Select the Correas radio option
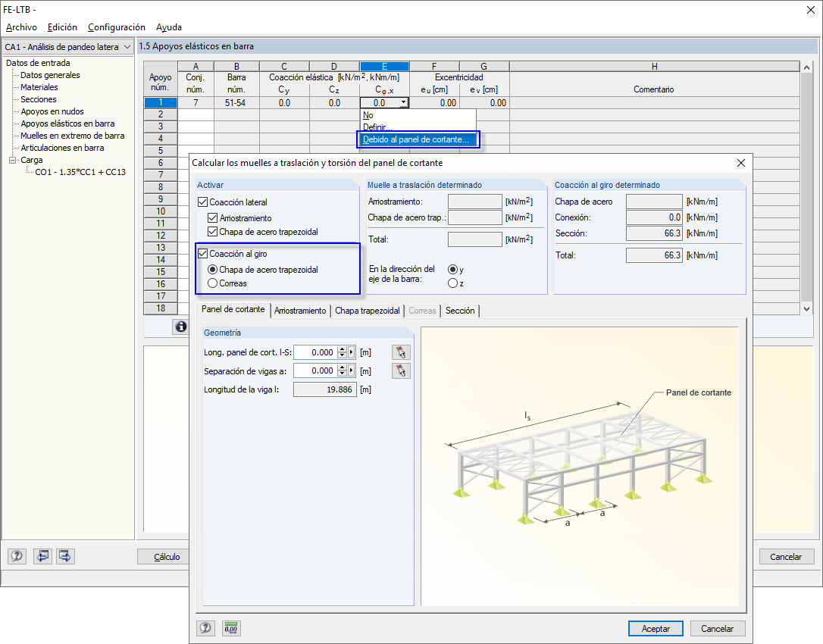823x644 pixels. click(213, 283)
